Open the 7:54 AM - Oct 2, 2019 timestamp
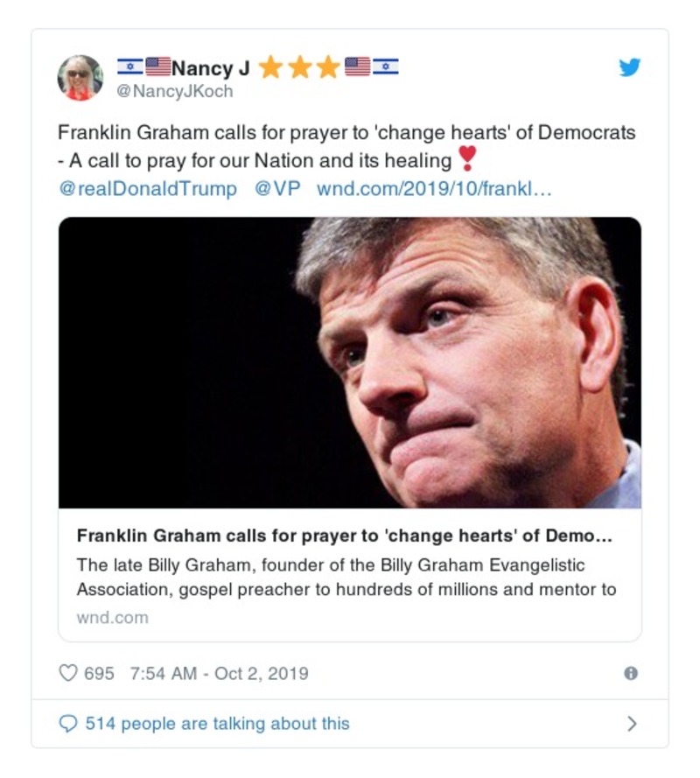700x778 pixels. point(219,673)
